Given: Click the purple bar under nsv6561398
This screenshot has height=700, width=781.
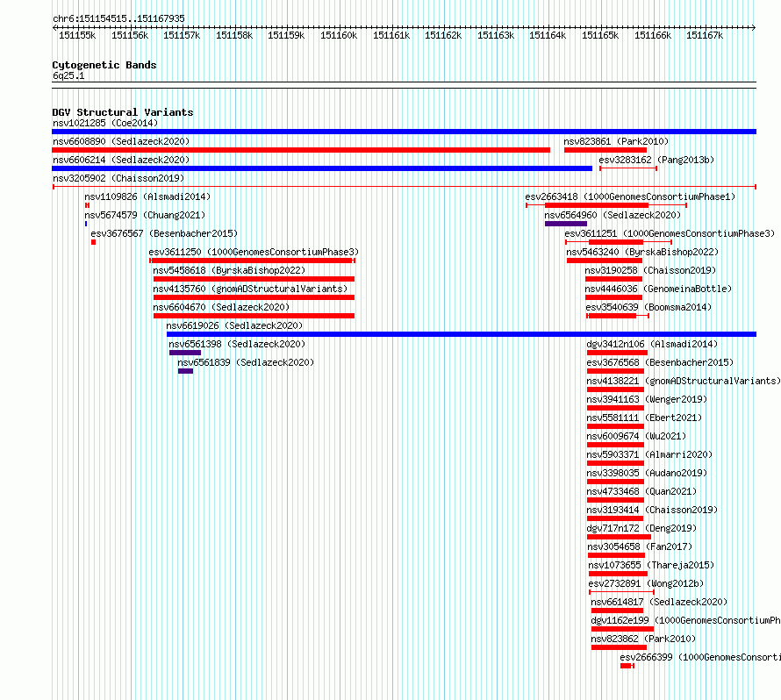Looking at the screenshot, I should coord(185,353).
